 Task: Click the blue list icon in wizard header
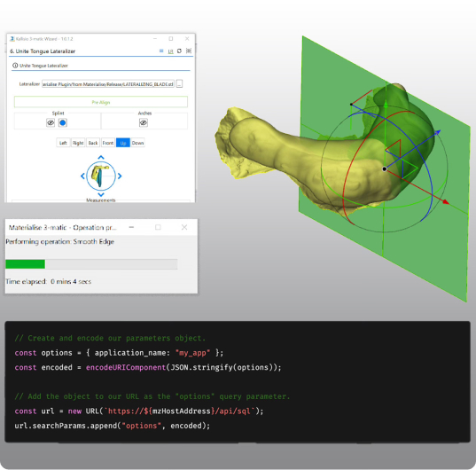point(161,51)
